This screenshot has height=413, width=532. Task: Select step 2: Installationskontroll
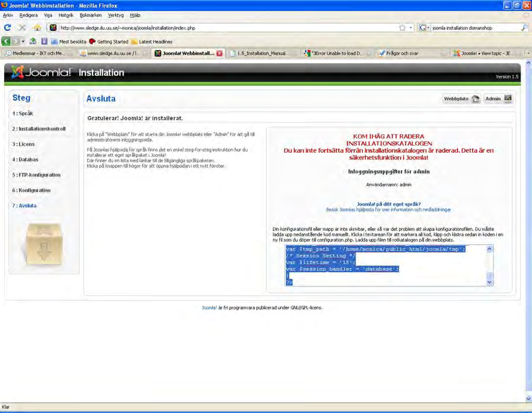(39, 129)
